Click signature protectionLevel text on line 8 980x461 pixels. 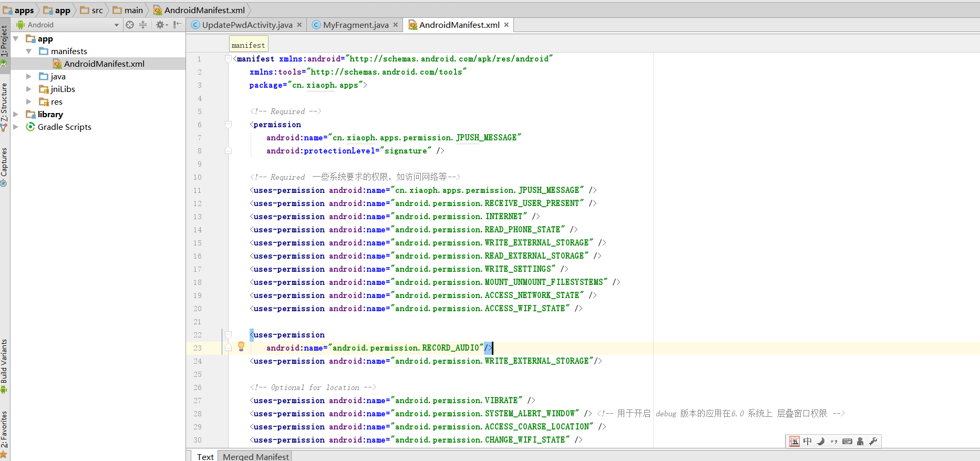(x=406, y=151)
